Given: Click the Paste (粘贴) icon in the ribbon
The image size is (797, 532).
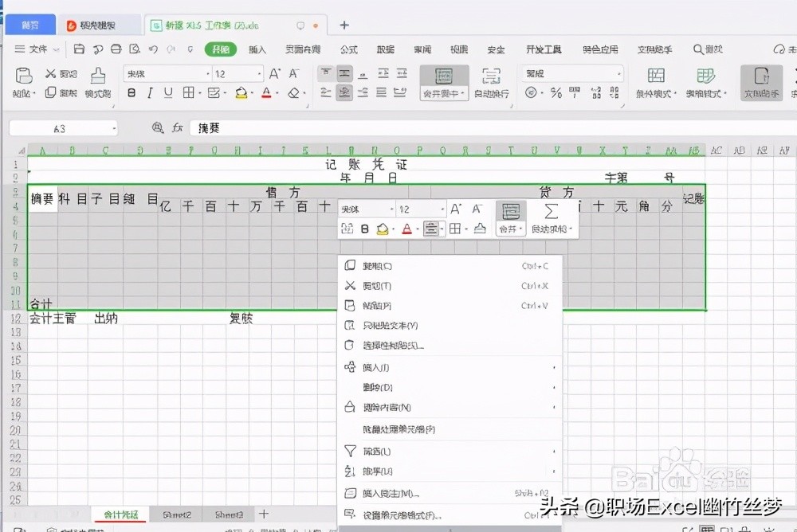Looking at the screenshot, I should click(24, 77).
